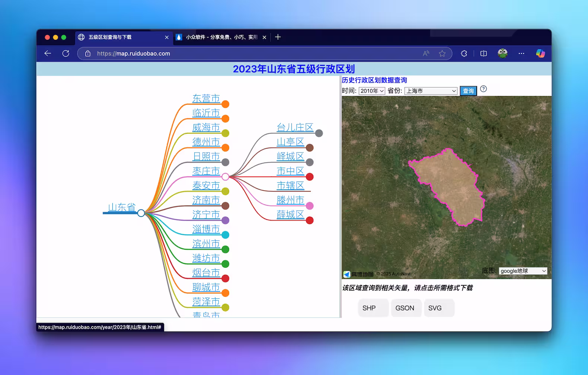Click the 山东省 root node link

pyautogui.click(x=122, y=207)
